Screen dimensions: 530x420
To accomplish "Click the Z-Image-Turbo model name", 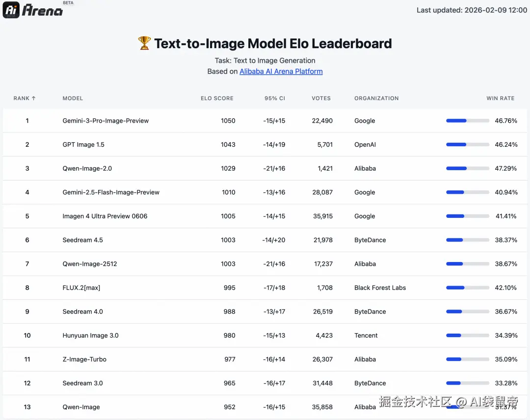I will coord(84,359).
